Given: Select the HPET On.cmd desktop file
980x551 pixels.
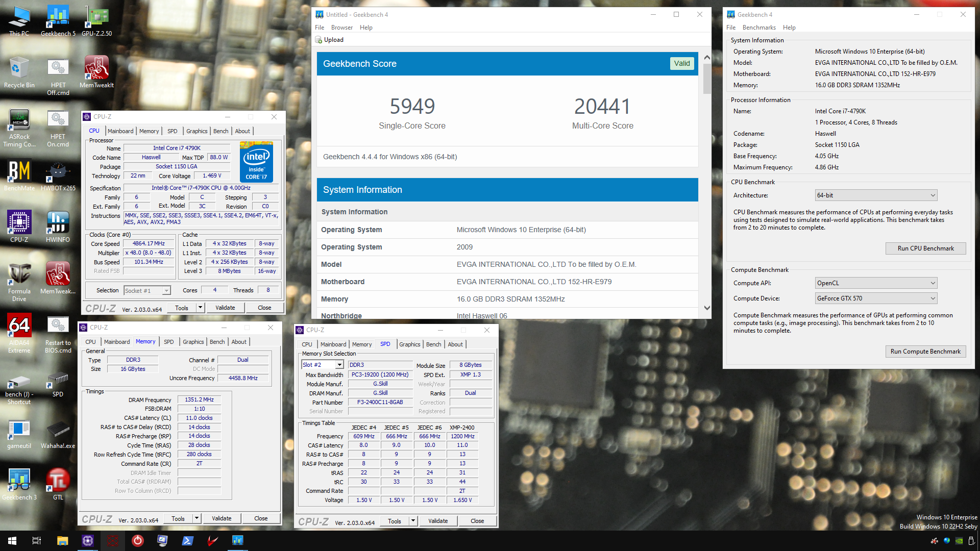Looking at the screenshot, I should [58, 128].
